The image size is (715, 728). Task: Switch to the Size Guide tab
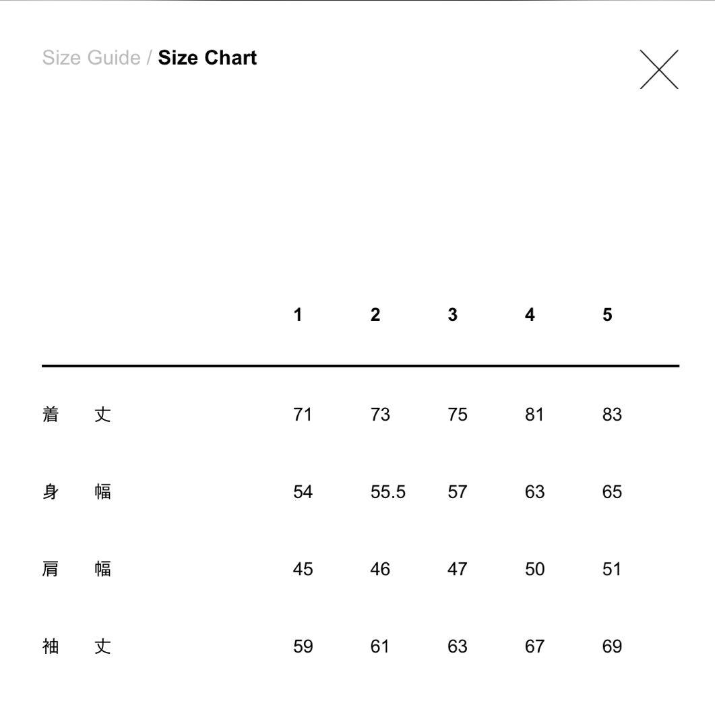coord(91,58)
